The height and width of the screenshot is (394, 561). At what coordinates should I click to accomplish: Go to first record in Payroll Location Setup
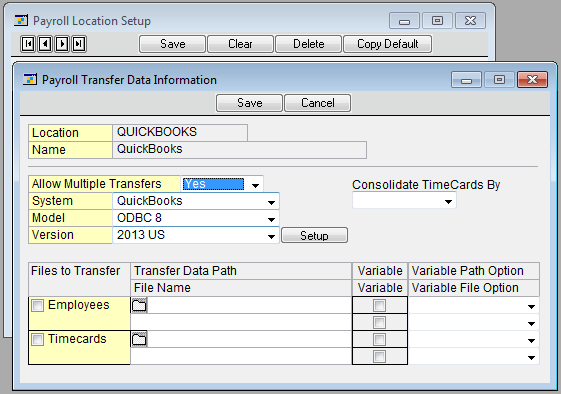tap(28, 44)
